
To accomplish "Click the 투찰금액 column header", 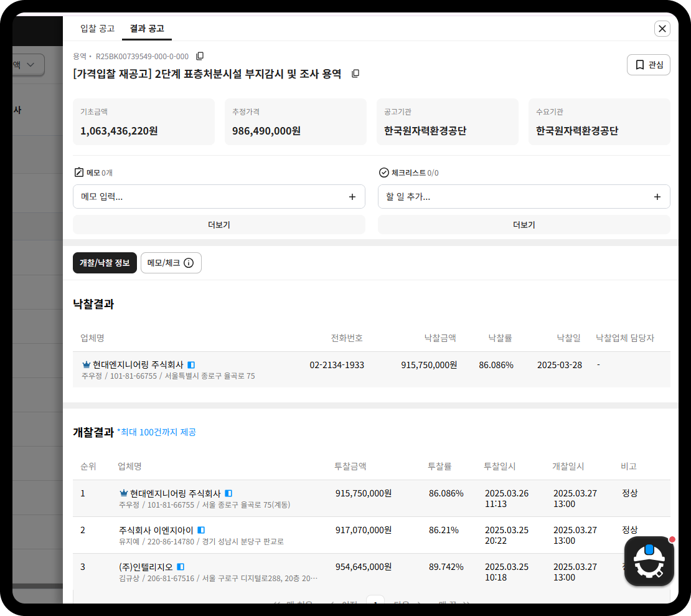I will [x=350, y=466].
